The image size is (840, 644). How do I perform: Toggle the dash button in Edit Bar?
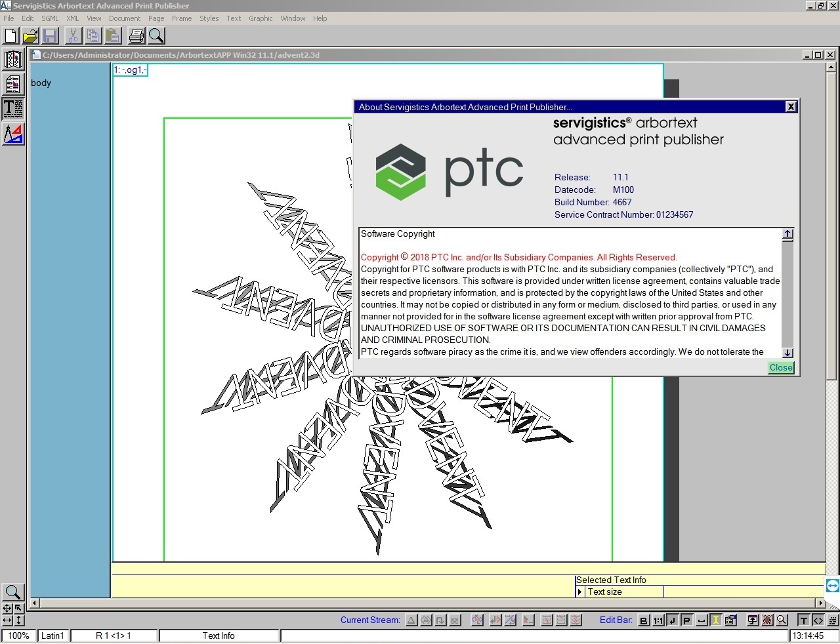click(x=702, y=620)
